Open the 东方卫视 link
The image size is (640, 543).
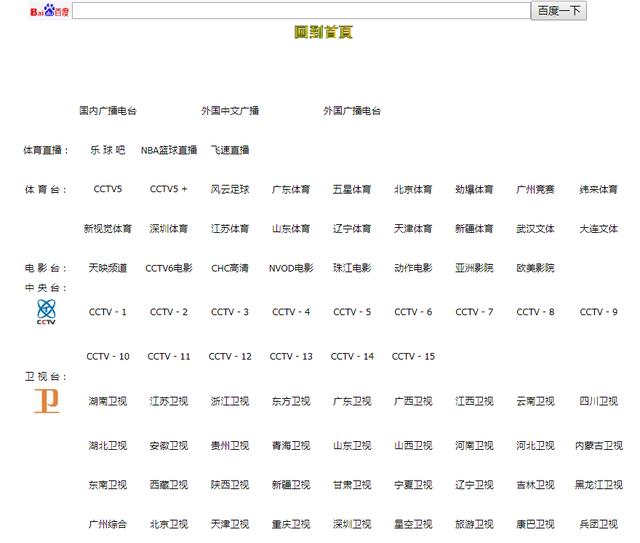point(291,401)
